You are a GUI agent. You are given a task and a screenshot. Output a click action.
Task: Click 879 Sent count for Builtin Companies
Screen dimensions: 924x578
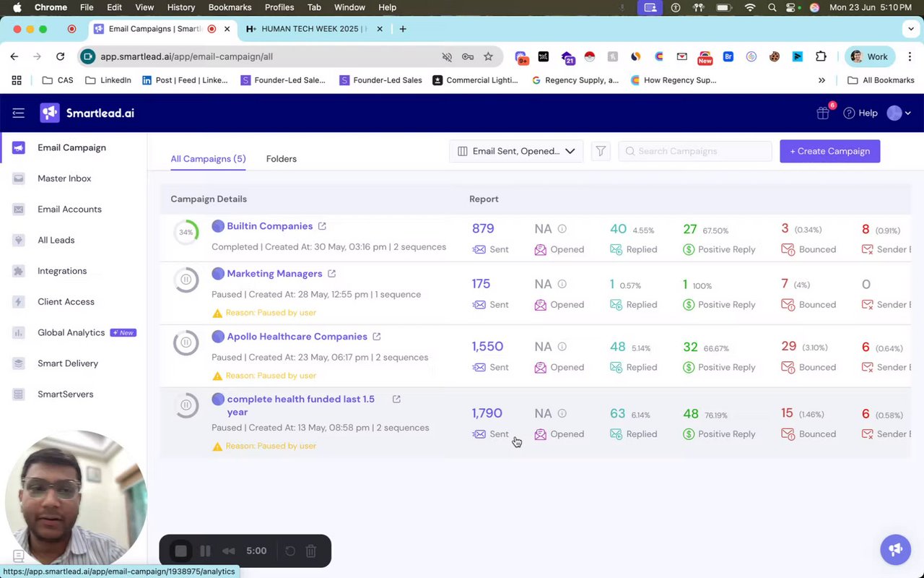[x=483, y=229]
